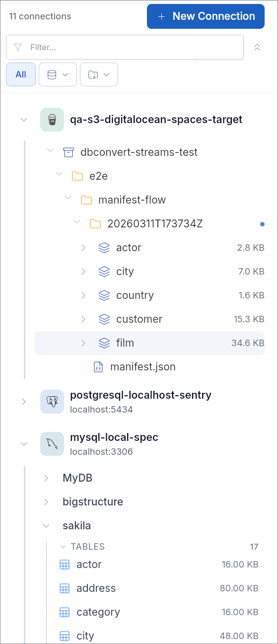
Task: Click the layers icon beside film
Action: click(x=104, y=343)
